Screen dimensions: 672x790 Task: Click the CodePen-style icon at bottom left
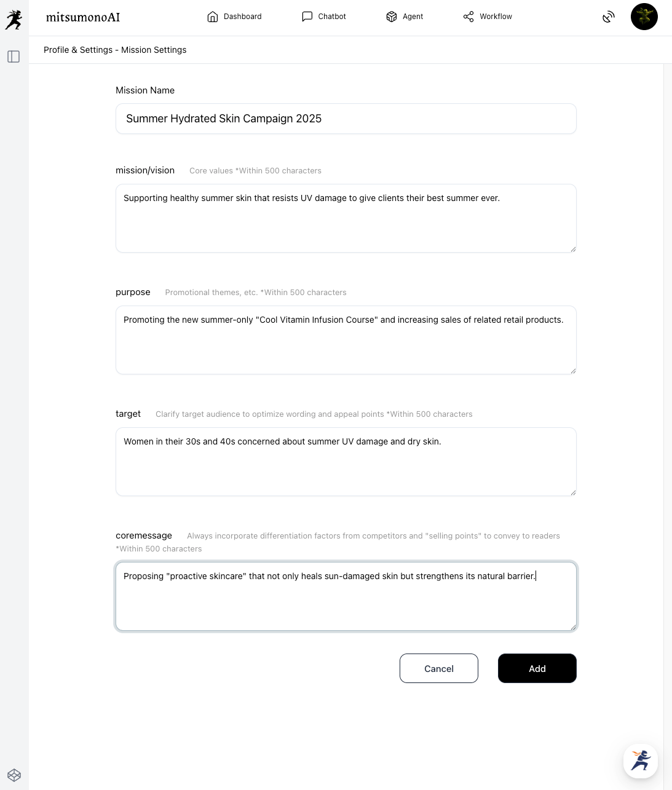click(14, 775)
